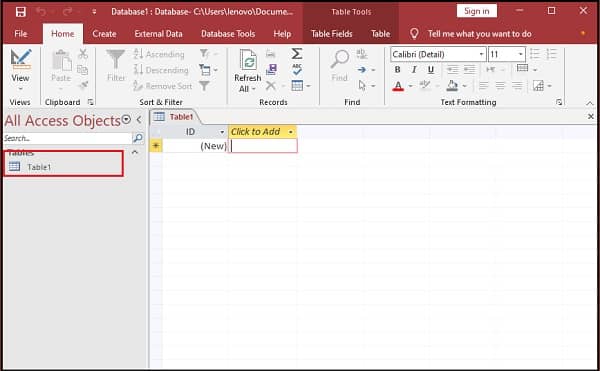
Task: Collapse the navigation pane shutter bar
Action: (x=139, y=120)
